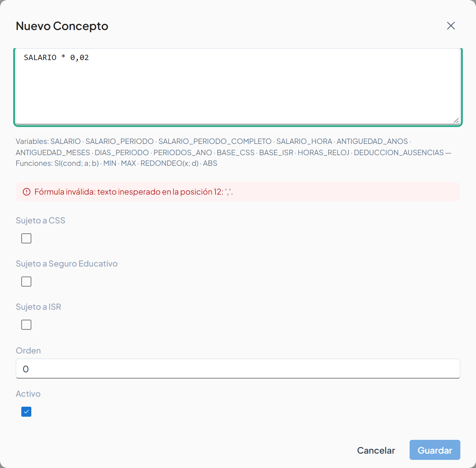
Task: Click the formula textarea resize handle
Action: 456,120
